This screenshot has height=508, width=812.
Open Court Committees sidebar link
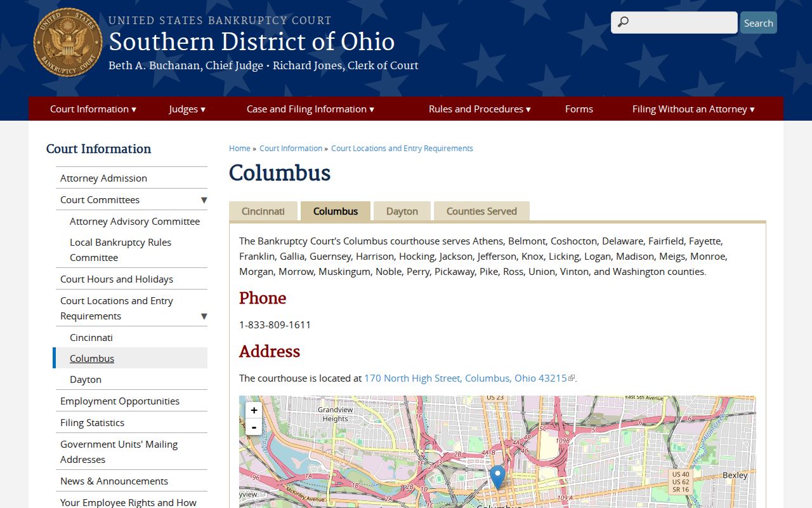tap(100, 200)
